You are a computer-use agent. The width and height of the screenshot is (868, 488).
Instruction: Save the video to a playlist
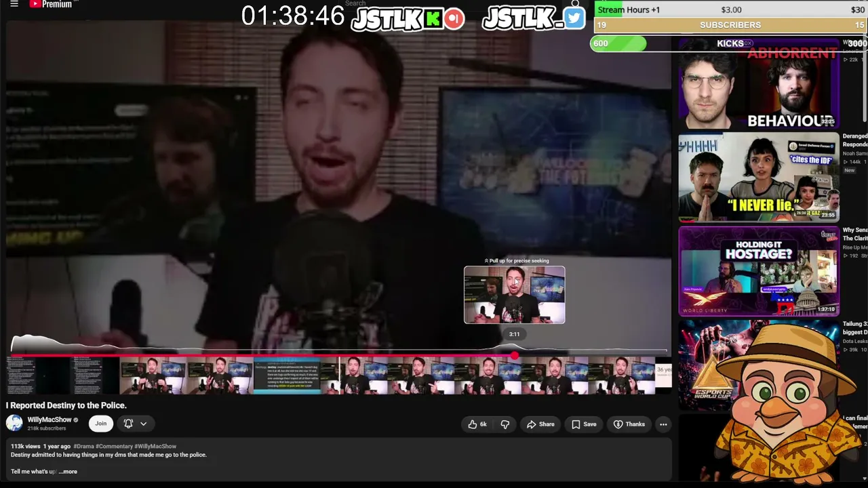(584, 424)
